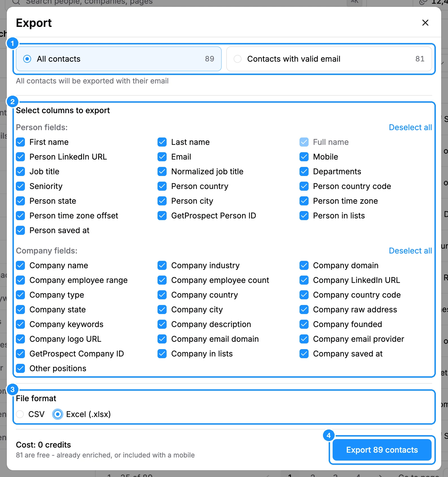The height and width of the screenshot is (477, 448).
Task: Toggle Company email provider checkbox
Action: [x=304, y=339]
